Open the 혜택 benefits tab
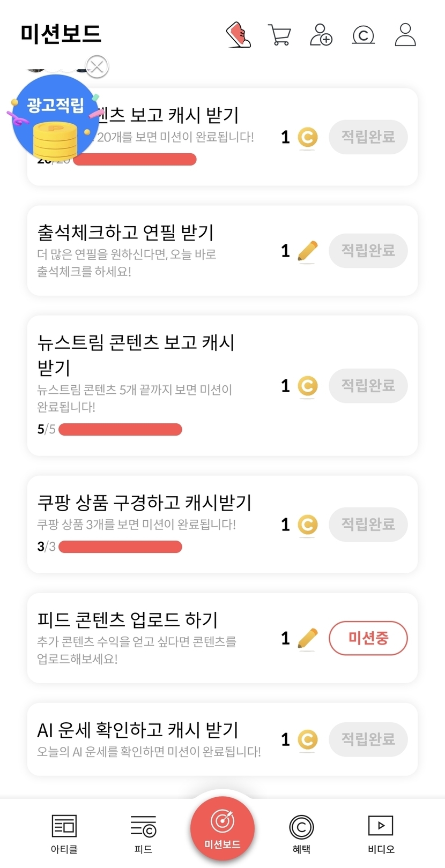 point(301,833)
